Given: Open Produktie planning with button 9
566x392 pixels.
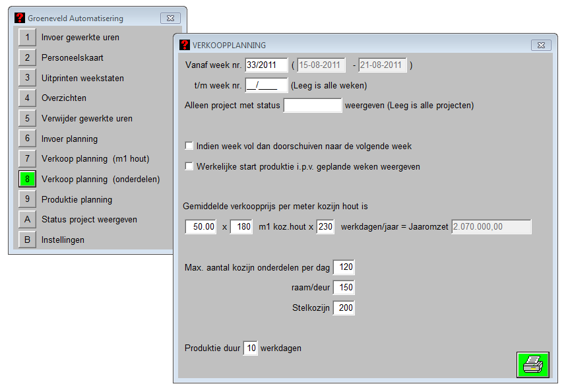Looking at the screenshot, I should point(27,199).
